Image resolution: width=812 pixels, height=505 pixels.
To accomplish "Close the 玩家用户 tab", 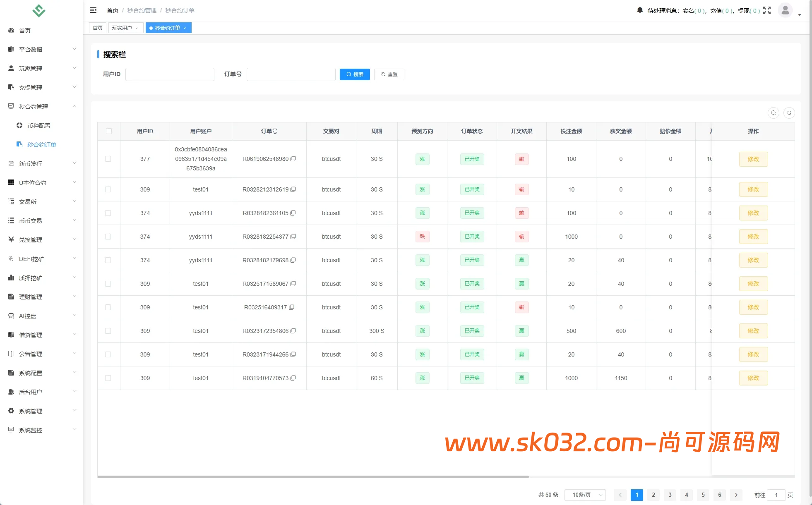I will (137, 28).
